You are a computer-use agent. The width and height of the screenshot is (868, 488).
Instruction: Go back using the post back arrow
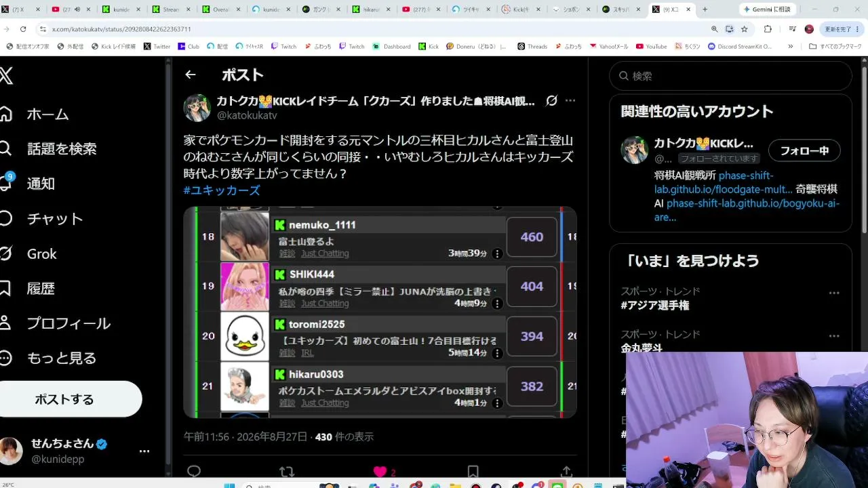pos(191,75)
